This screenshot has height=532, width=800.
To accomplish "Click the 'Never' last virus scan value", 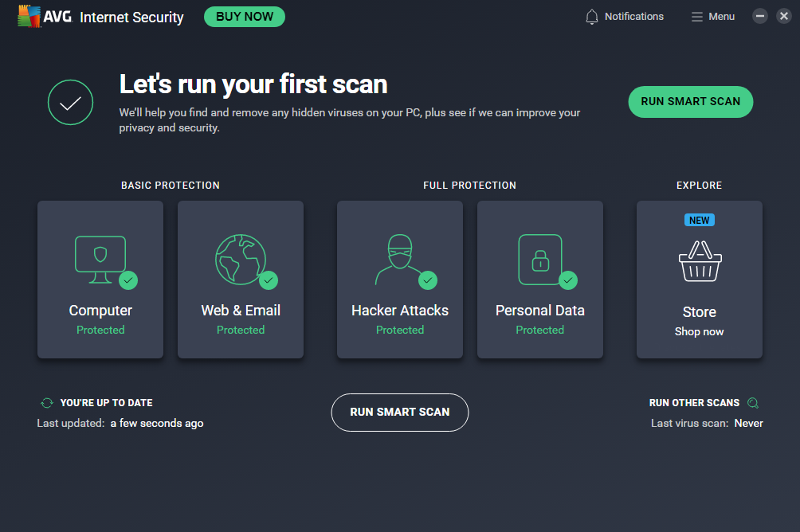I will click(748, 424).
